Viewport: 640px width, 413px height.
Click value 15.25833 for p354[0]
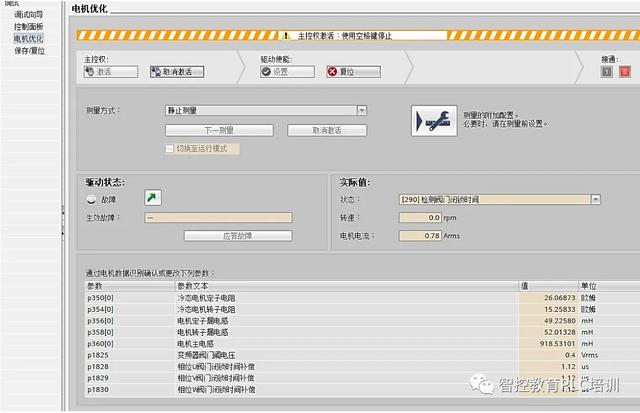tap(549, 309)
